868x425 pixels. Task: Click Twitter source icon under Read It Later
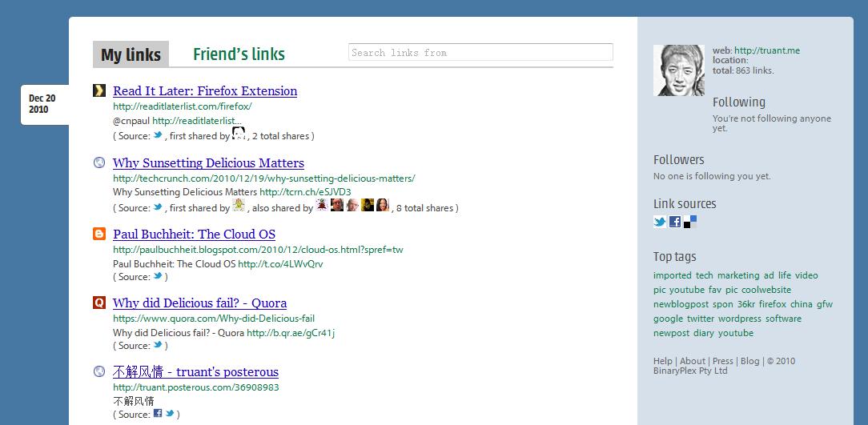click(158, 135)
